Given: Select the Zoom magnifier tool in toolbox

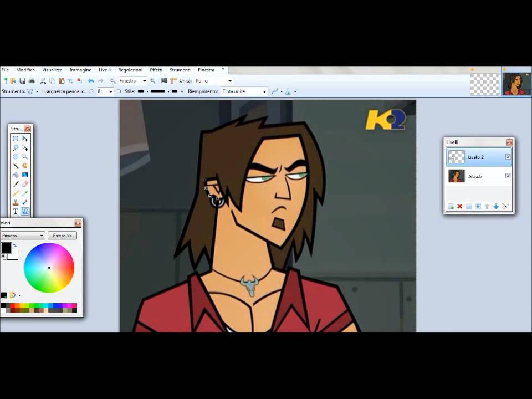Looking at the screenshot, I should click(25, 157).
